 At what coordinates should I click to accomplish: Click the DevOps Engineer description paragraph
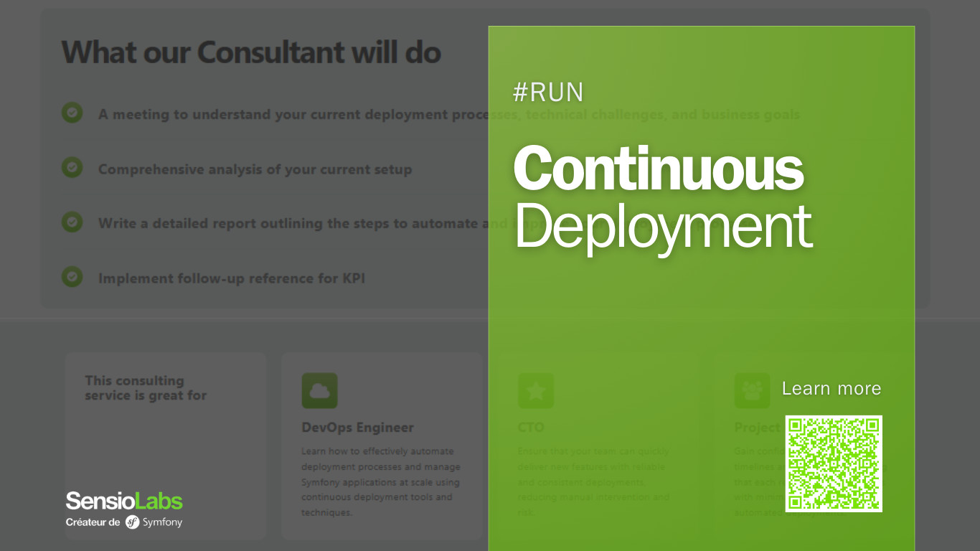[x=381, y=482]
